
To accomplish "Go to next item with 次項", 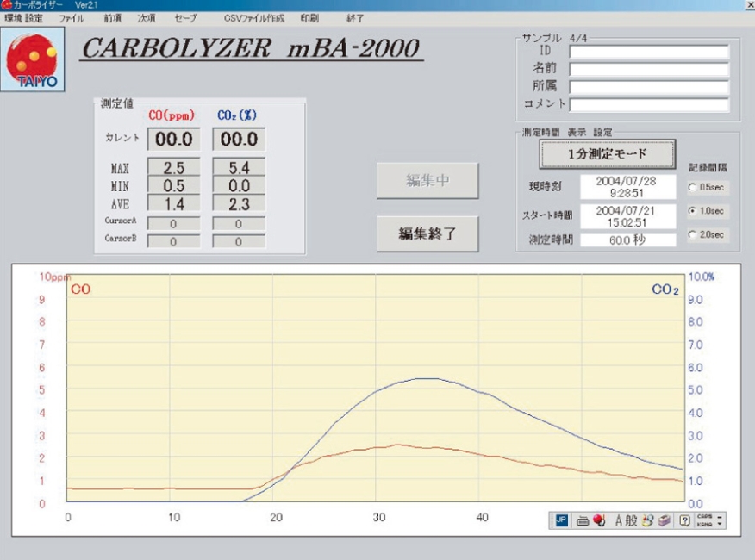I will 147,18.
